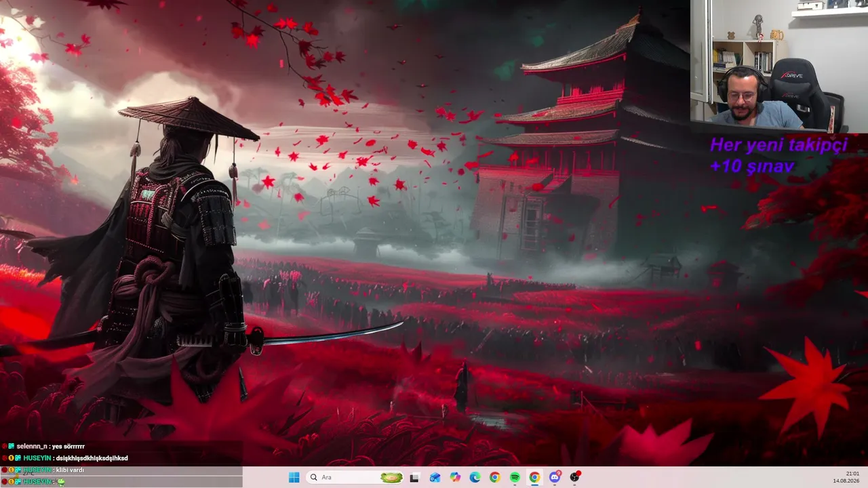868x488 pixels.
Task: Open Task View from the taskbar
Action: pyautogui.click(x=414, y=477)
